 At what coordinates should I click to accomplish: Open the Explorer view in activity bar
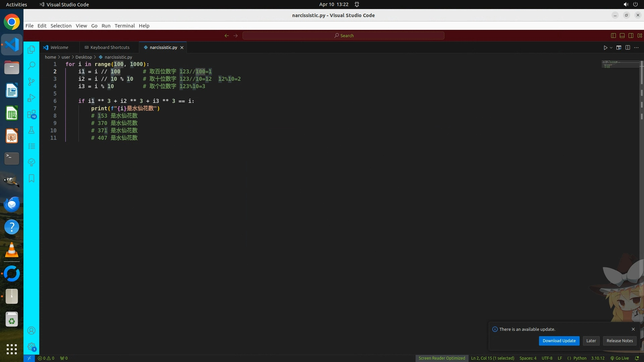coord(31,50)
